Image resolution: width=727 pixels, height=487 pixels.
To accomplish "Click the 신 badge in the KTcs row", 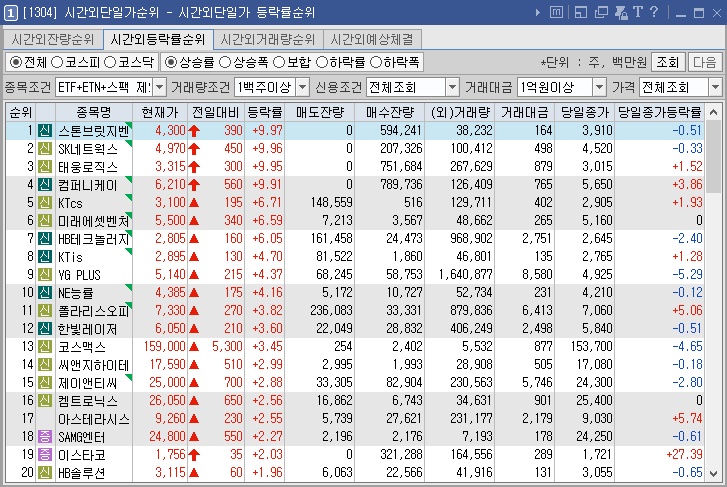I will [x=45, y=203].
